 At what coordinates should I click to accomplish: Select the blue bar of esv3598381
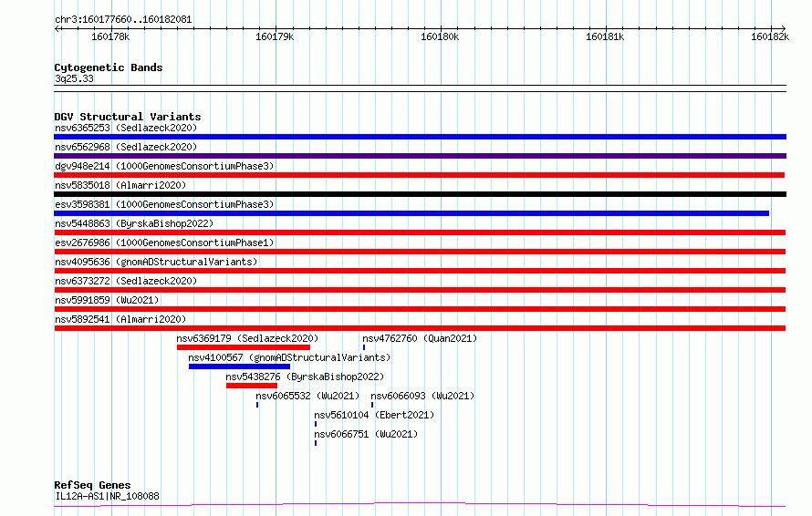(411, 213)
